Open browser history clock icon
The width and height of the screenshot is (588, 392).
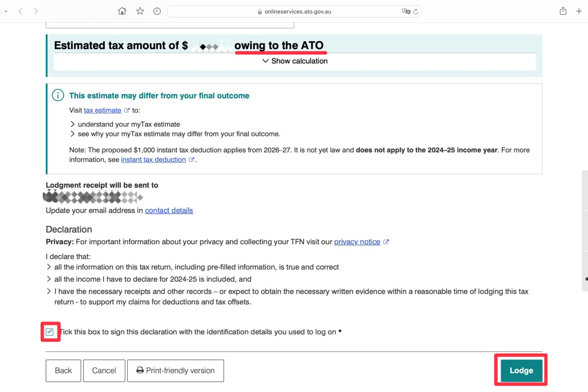tap(157, 11)
